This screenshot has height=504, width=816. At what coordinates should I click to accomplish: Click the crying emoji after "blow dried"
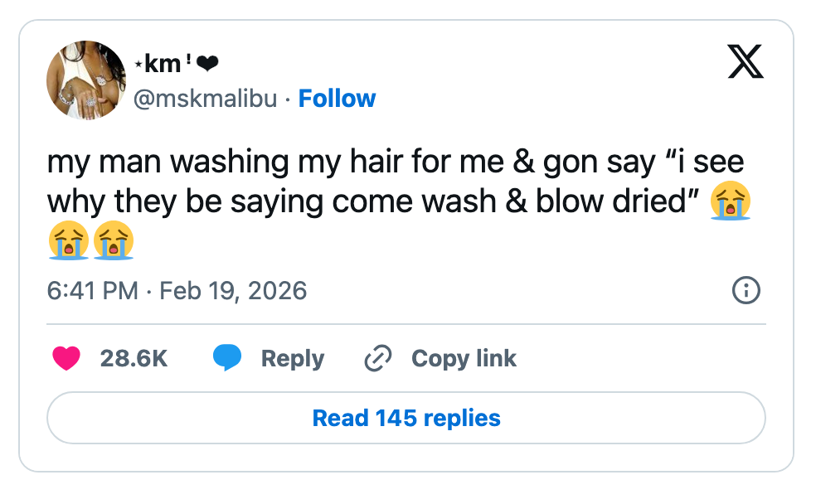click(731, 202)
